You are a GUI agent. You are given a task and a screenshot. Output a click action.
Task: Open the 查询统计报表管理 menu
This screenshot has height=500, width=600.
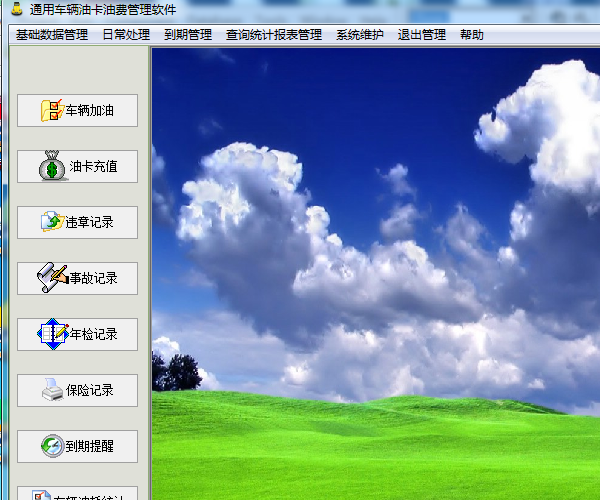point(274,35)
